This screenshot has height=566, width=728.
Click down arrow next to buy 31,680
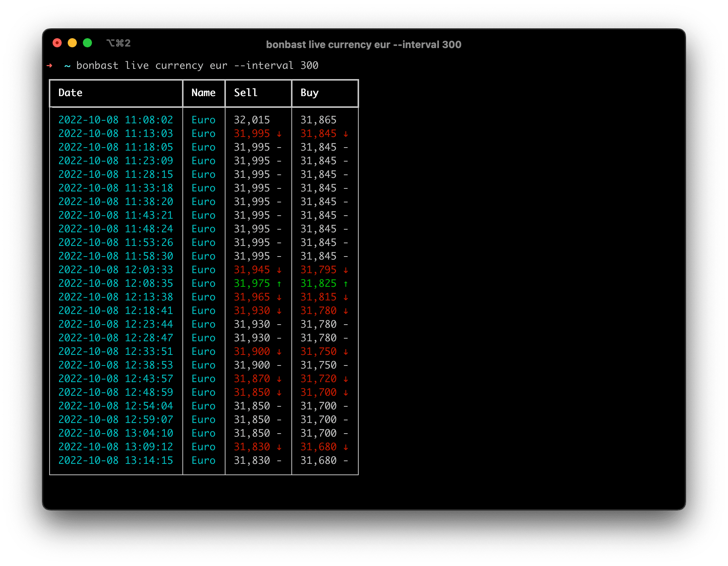346,447
